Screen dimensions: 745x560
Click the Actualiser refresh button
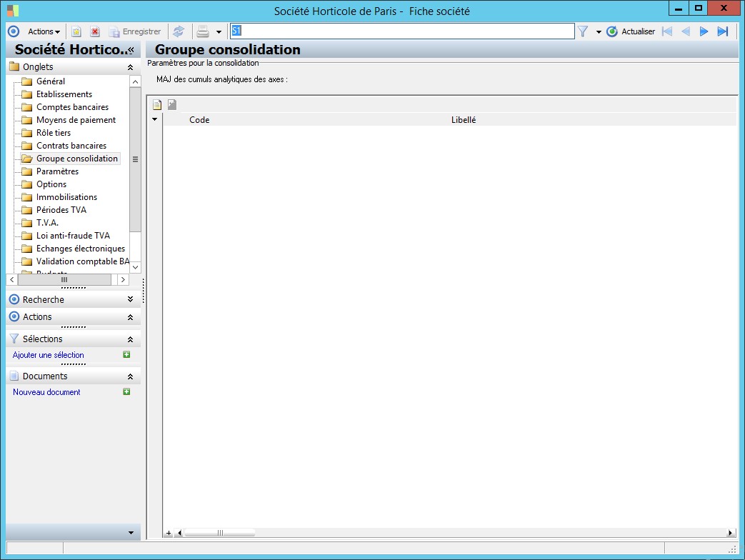point(631,31)
